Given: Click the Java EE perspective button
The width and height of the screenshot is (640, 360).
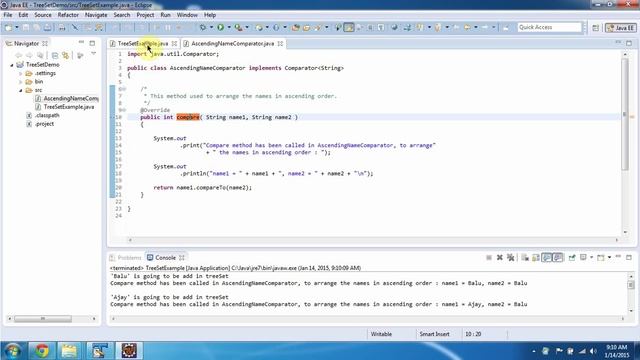Looking at the screenshot, I should coord(620,28).
